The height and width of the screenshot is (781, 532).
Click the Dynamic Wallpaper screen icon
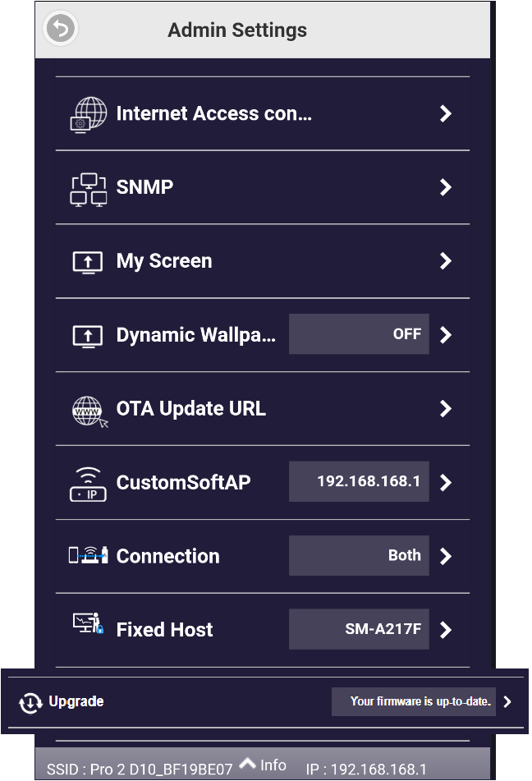point(88,335)
